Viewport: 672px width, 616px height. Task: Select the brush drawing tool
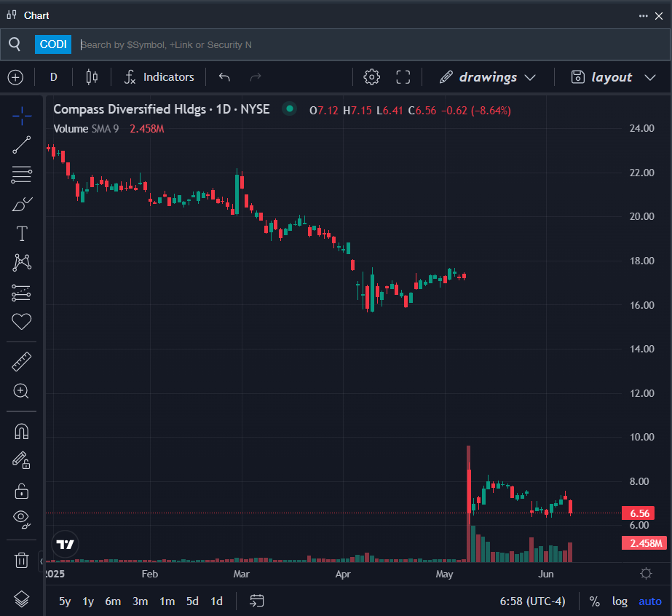coord(21,204)
